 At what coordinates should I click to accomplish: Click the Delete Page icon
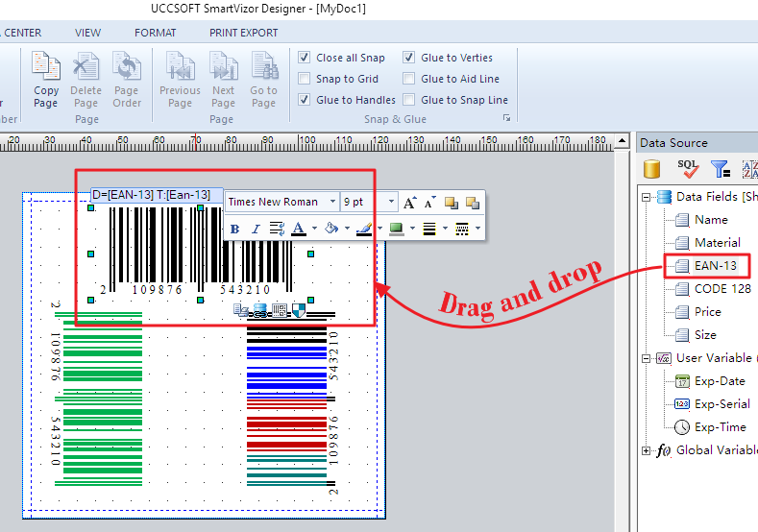point(86,66)
